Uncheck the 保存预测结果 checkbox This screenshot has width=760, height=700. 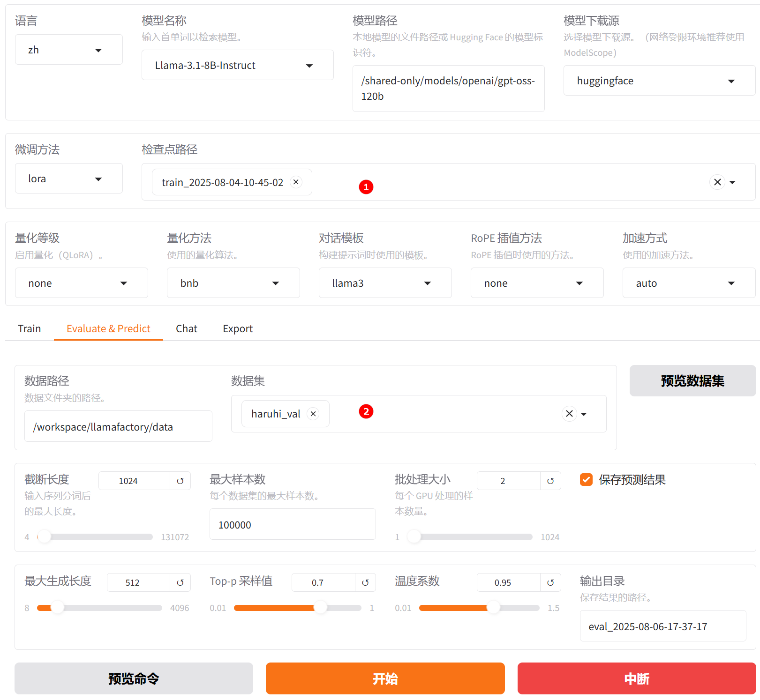point(586,480)
